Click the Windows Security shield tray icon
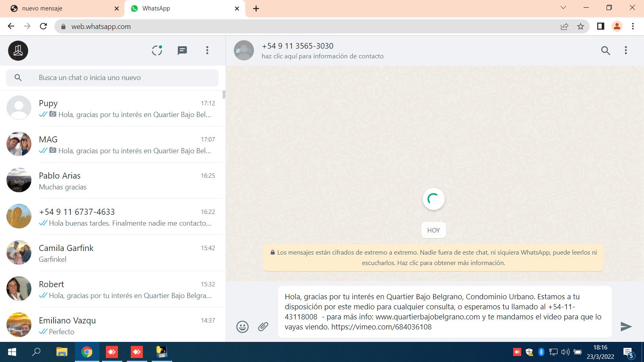 coord(529,352)
